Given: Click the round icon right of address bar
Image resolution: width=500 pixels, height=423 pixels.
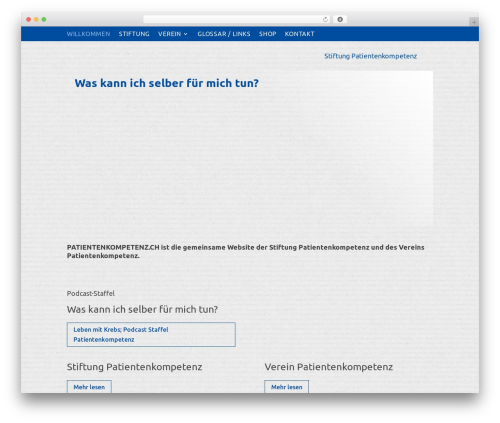Looking at the screenshot, I should [x=340, y=19].
